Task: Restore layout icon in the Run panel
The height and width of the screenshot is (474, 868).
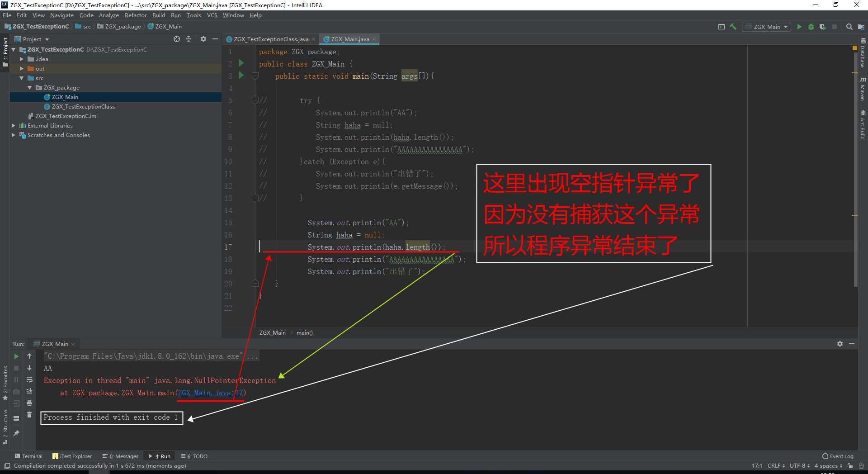Action: pos(17,418)
